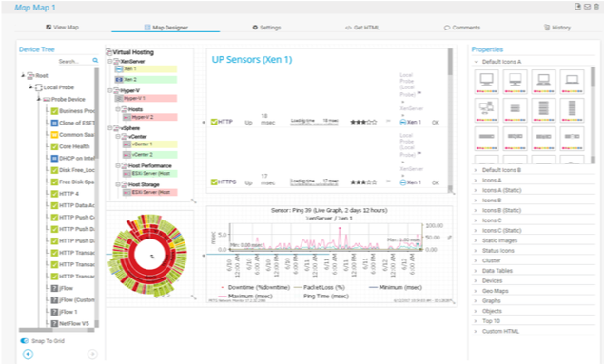Click the envelope icon in the top right
This screenshot has width=604, height=364.
(587, 6)
